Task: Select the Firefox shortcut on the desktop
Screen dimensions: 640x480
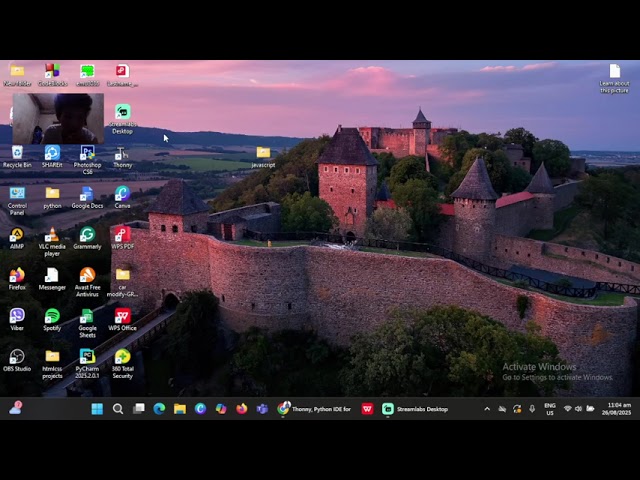Action: click(x=17, y=279)
